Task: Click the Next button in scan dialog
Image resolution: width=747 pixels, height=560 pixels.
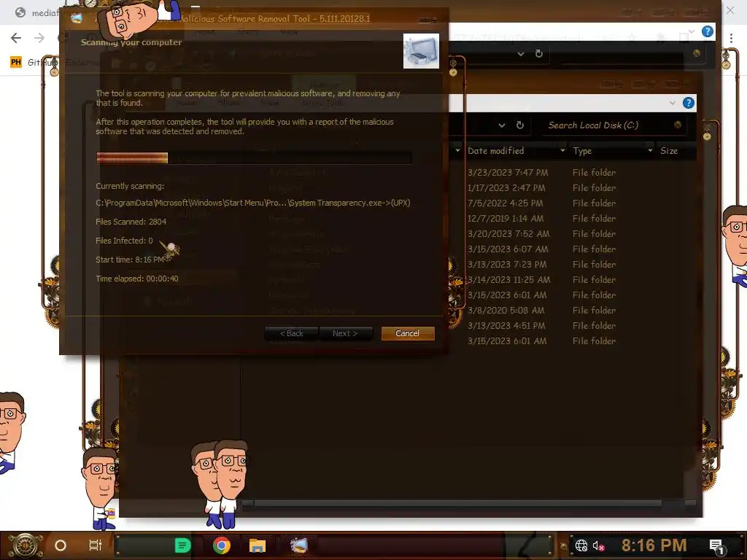Action: tap(345, 333)
